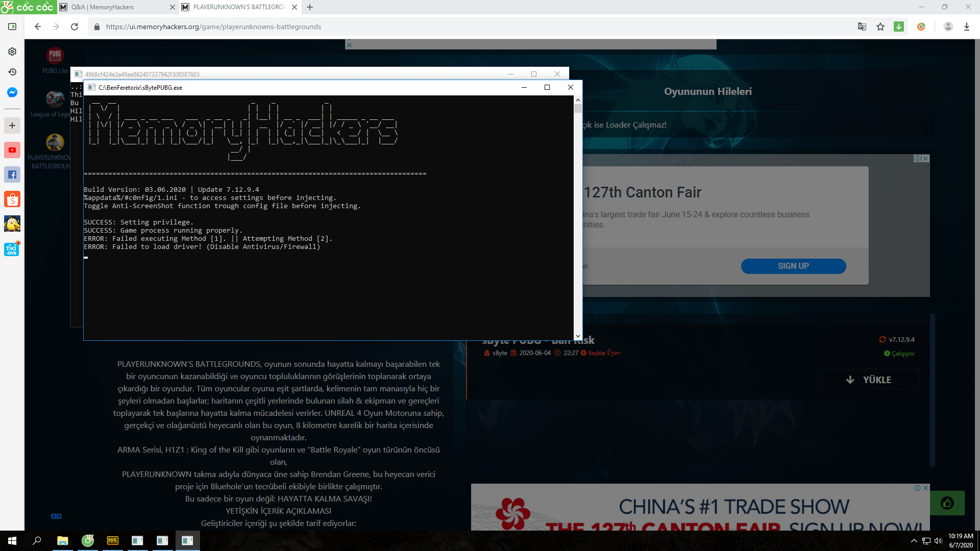Maximize the sBytePUBG.exe console window
Image resolution: width=980 pixels, height=551 pixels.
[547, 87]
